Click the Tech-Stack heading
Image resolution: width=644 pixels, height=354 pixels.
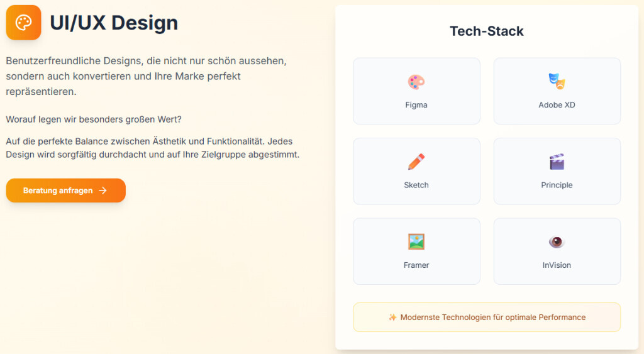coord(487,31)
